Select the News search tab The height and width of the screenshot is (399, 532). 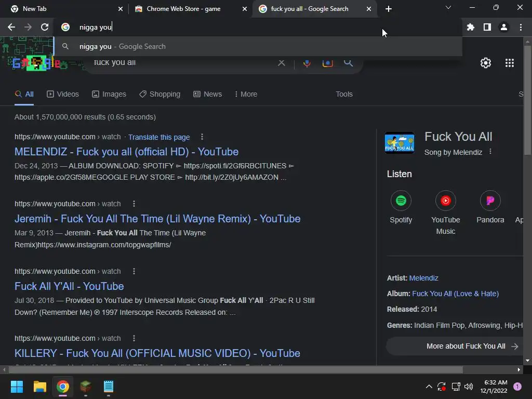[x=208, y=94]
